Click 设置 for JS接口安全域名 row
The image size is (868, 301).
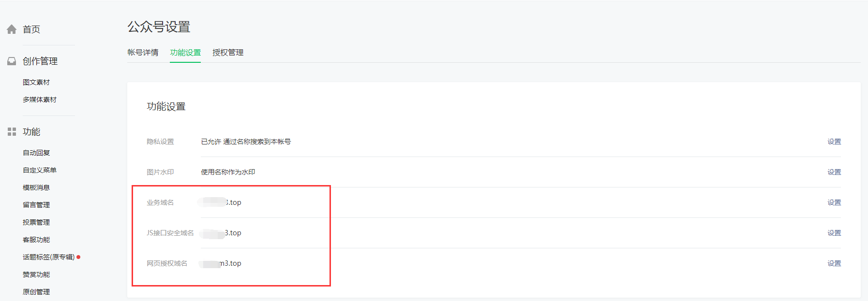pyautogui.click(x=834, y=233)
